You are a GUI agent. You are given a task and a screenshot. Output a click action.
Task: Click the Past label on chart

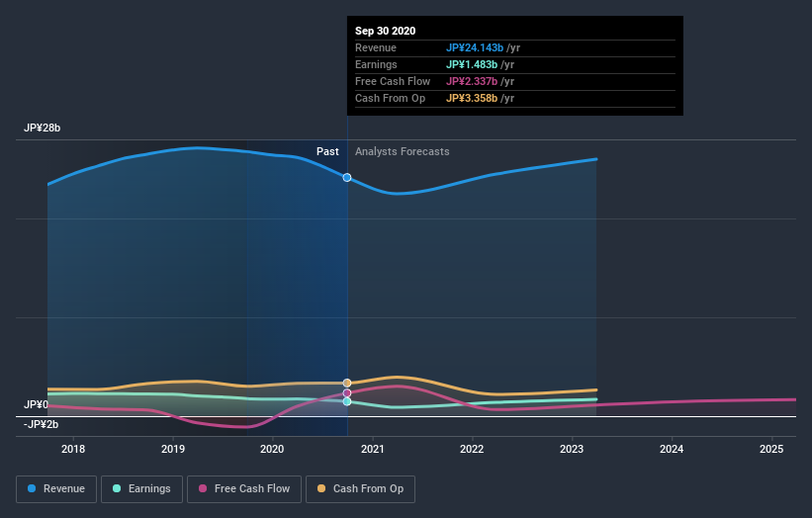click(327, 151)
